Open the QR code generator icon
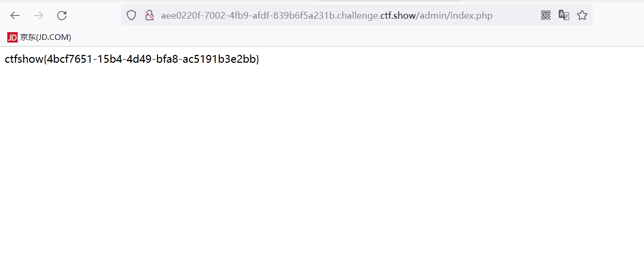The height and width of the screenshot is (280, 644). pyautogui.click(x=546, y=16)
